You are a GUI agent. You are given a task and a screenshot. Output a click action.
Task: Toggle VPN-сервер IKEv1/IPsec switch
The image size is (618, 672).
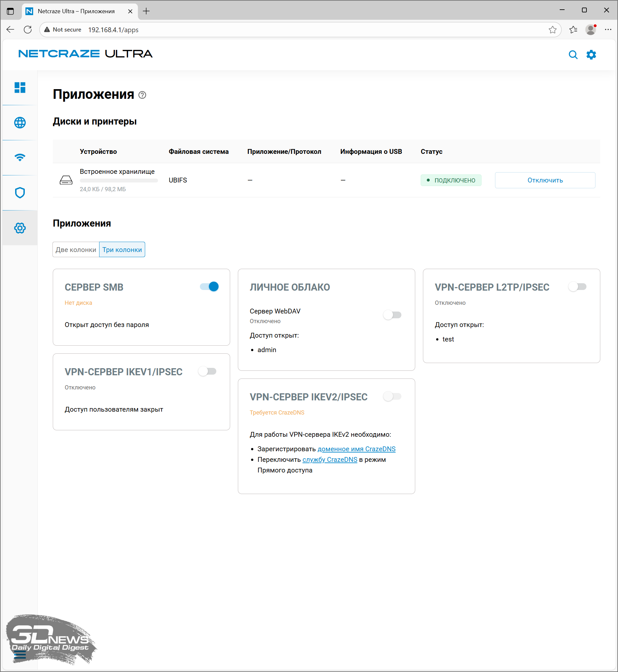207,371
